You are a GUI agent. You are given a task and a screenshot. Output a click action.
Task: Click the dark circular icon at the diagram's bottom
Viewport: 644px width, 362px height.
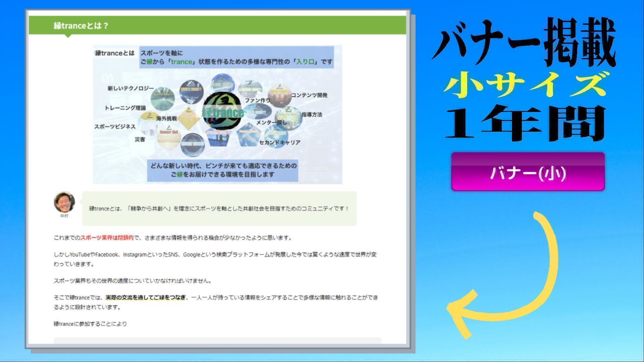pyautogui.click(x=193, y=144)
